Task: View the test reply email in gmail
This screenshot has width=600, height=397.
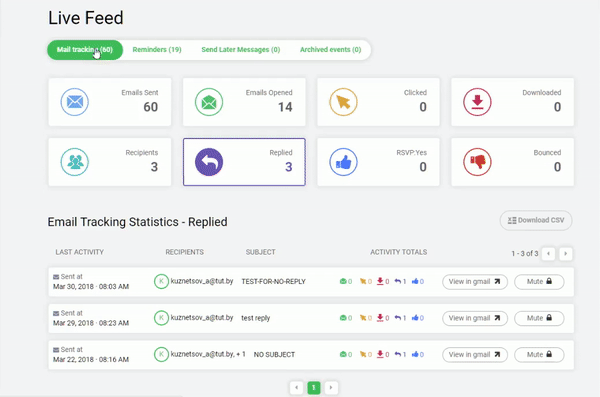Action: pyautogui.click(x=475, y=318)
